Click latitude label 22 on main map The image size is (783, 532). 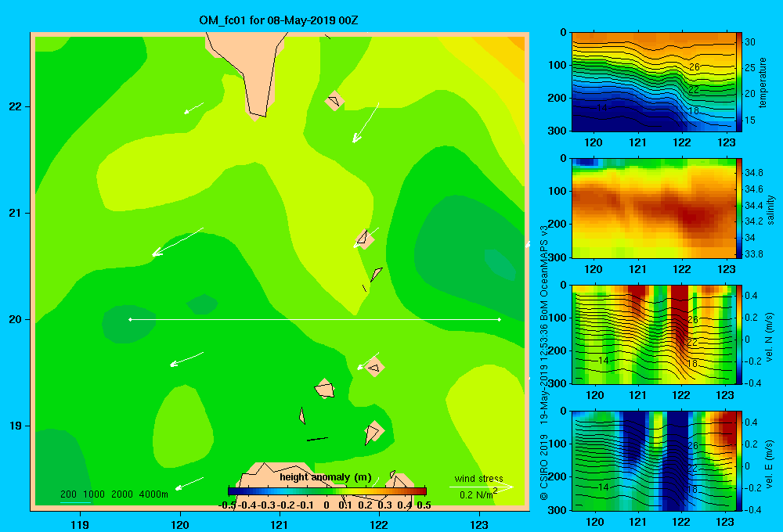coord(16,107)
